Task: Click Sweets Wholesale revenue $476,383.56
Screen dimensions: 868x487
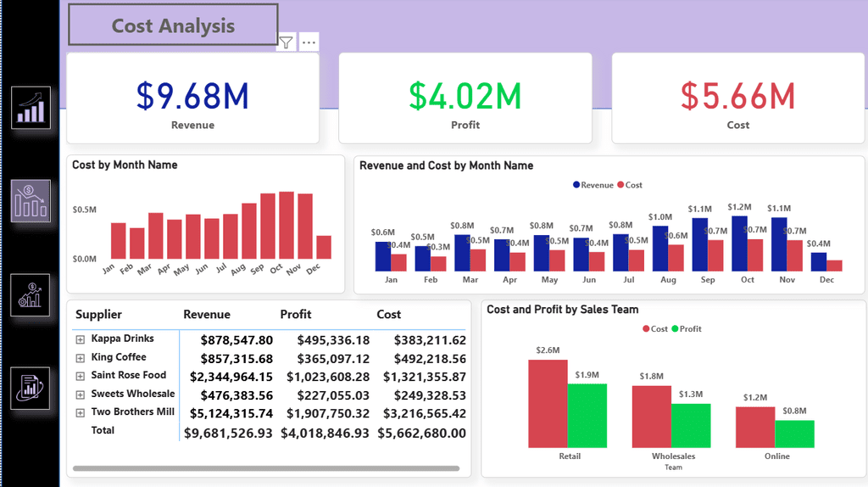Action: point(236,395)
